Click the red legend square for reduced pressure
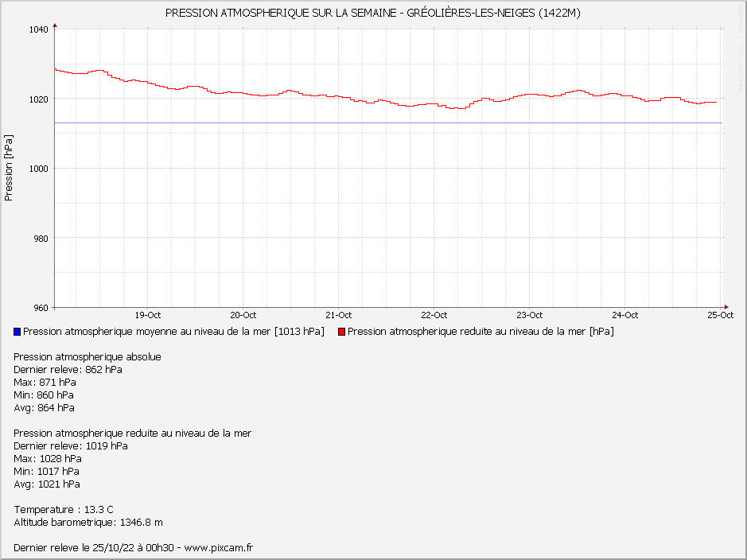The height and width of the screenshot is (560, 747). [342, 332]
